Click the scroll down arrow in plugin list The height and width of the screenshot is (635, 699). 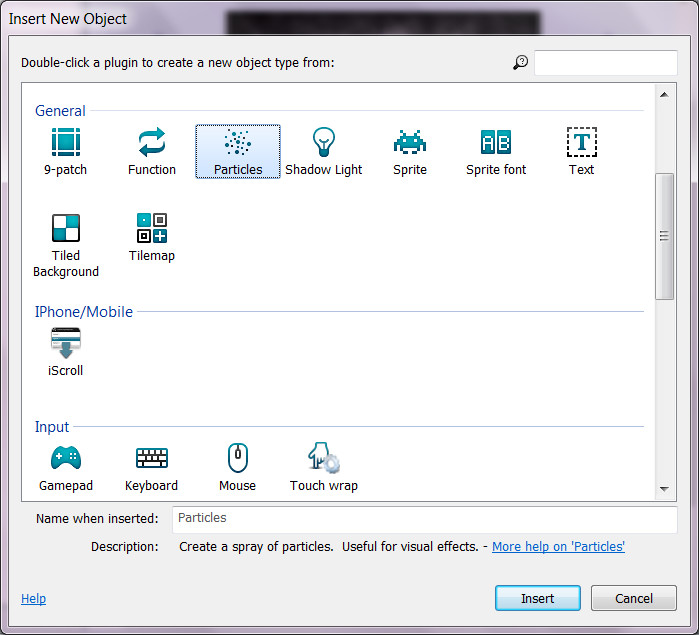(664, 489)
